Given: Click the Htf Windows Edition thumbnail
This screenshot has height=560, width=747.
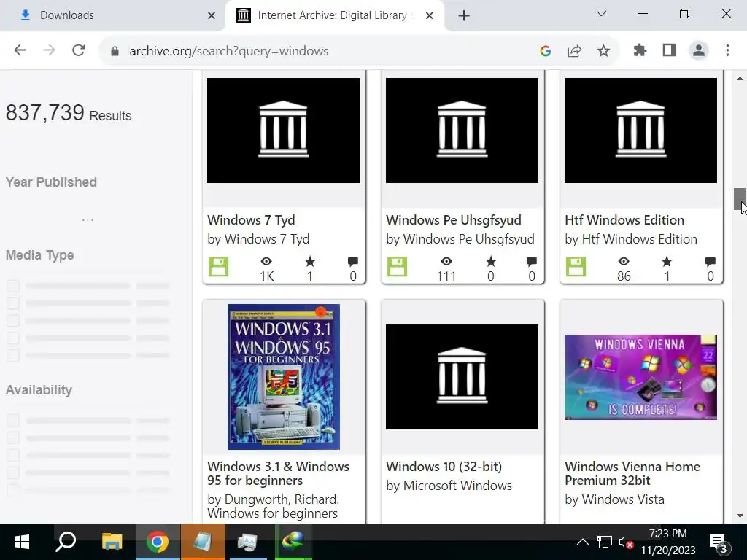Looking at the screenshot, I should pyautogui.click(x=640, y=131).
